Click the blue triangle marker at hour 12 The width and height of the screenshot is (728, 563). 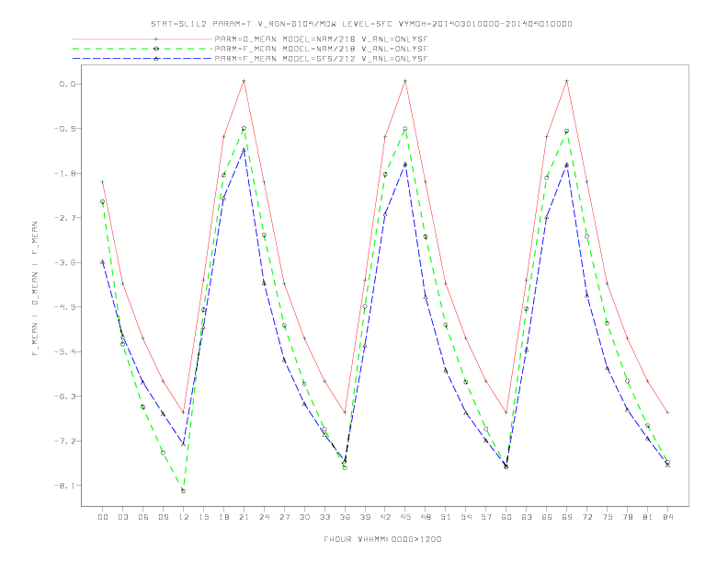point(184,444)
